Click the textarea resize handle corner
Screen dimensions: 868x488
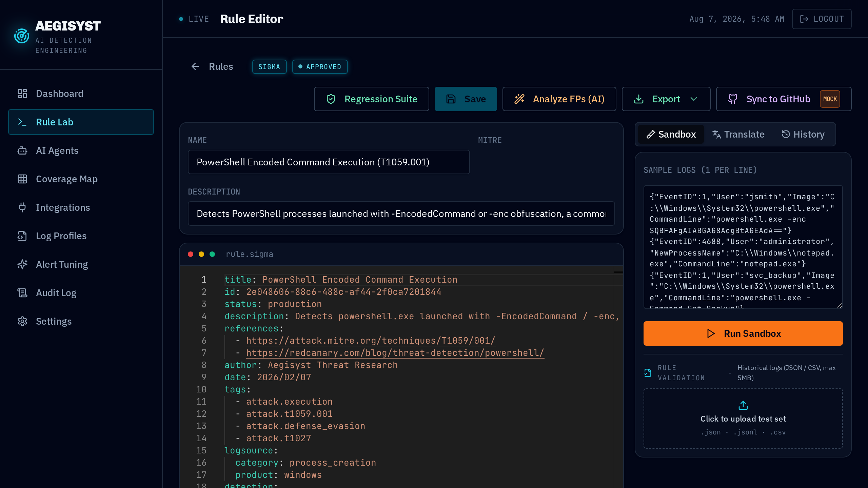tap(840, 306)
